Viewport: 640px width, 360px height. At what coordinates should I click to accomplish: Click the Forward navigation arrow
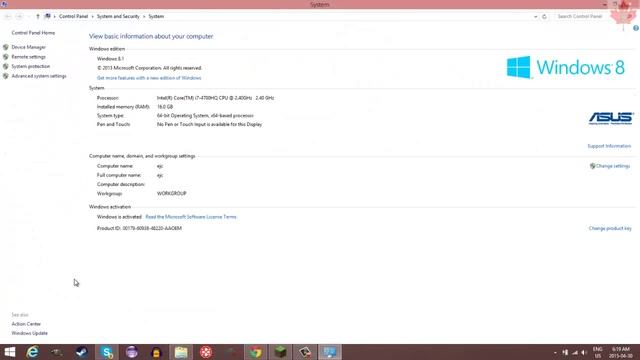point(19,16)
